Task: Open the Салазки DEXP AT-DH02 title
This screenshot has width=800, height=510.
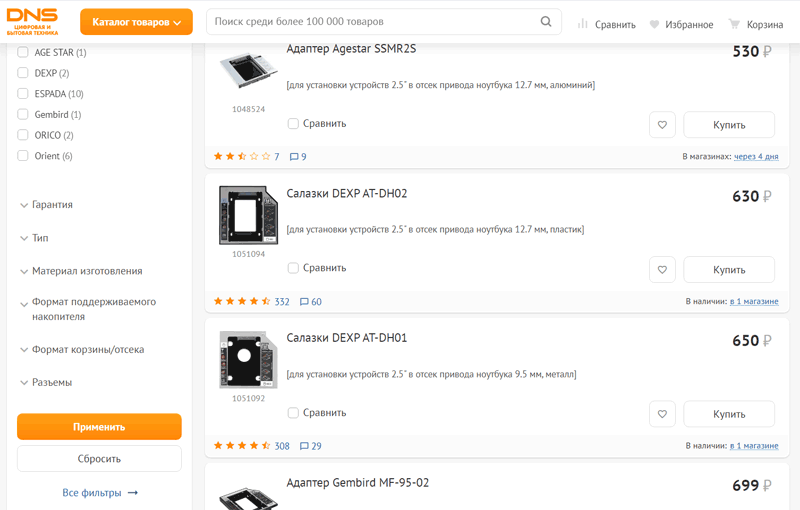Action: (346, 193)
